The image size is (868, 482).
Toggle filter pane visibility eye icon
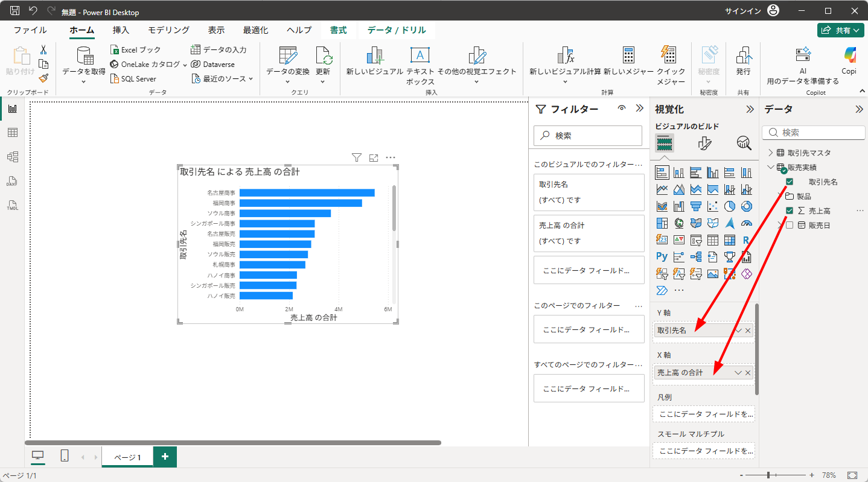622,109
